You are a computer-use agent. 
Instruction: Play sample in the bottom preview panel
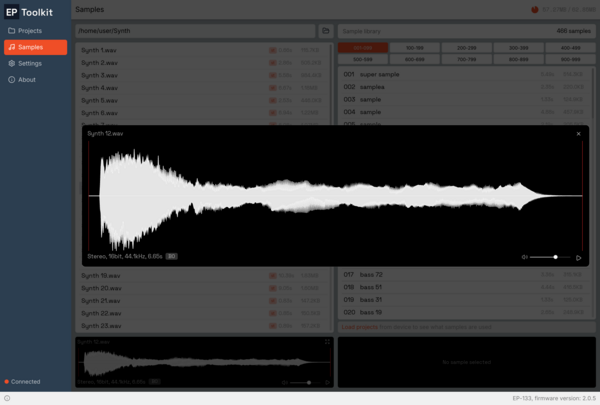coord(328,382)
